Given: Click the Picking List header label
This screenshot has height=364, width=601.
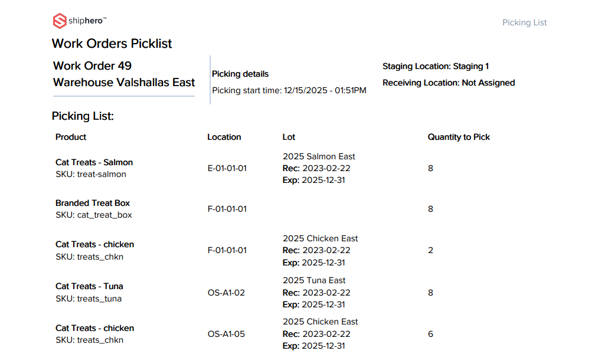Looking at the screenshot, I should pyautogui.click(x=524, y=22).
